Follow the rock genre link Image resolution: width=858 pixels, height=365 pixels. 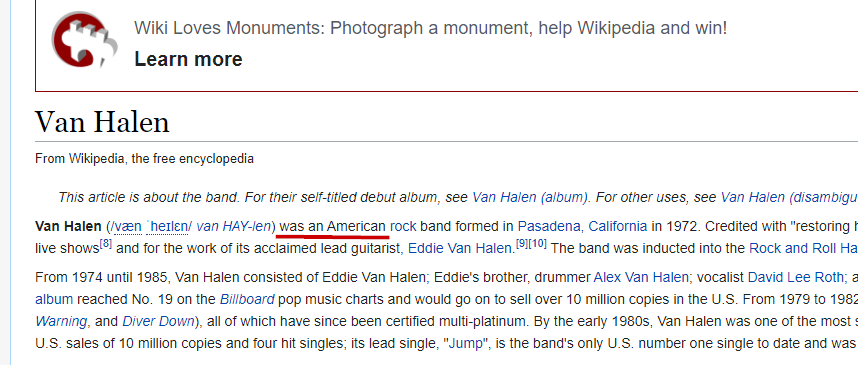pyautogui.click(x=403, y=226)
